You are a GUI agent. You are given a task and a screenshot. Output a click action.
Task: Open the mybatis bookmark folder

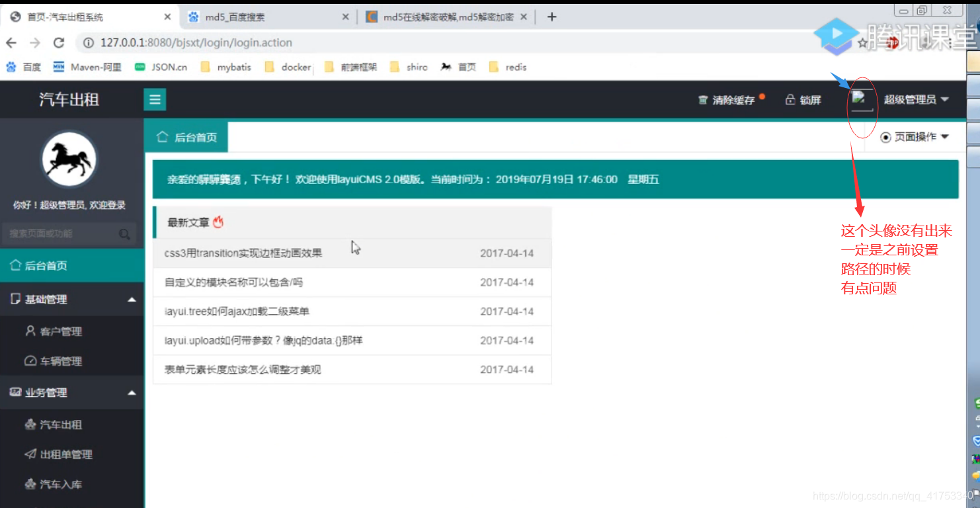click(x=225, y=67)
